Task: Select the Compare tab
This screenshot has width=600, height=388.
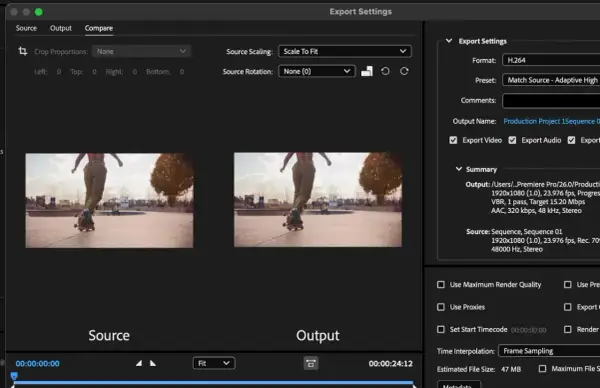Action: tap(99, 28)
